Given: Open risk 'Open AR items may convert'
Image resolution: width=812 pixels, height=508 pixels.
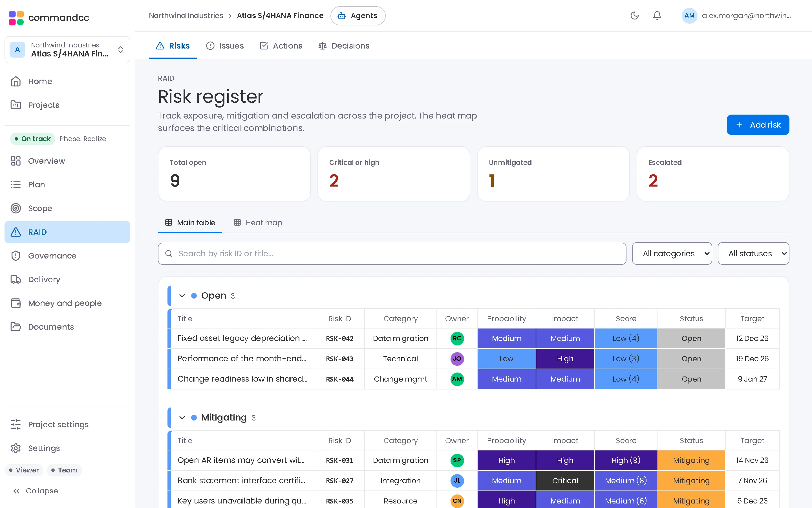Looking at the screenshot, I should click(x=241, y=460).
